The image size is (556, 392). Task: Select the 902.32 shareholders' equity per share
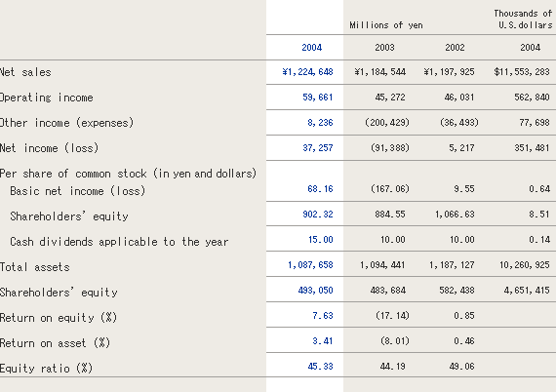(x=318, y=215)
